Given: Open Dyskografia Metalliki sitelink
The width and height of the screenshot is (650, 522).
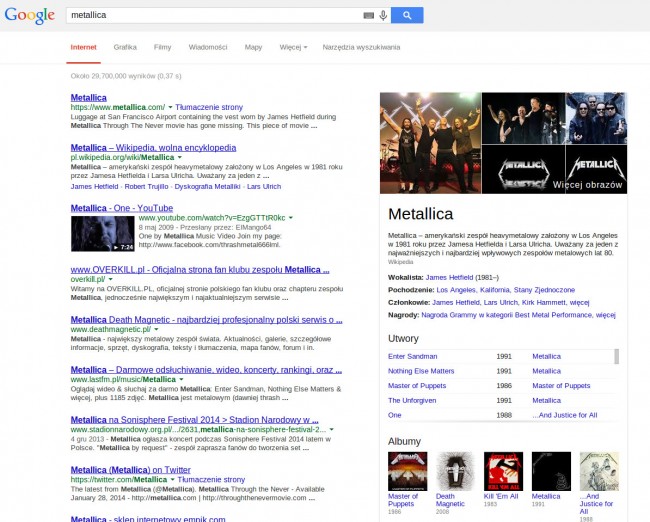Looking at the screenshot, I should click(207, 187).
